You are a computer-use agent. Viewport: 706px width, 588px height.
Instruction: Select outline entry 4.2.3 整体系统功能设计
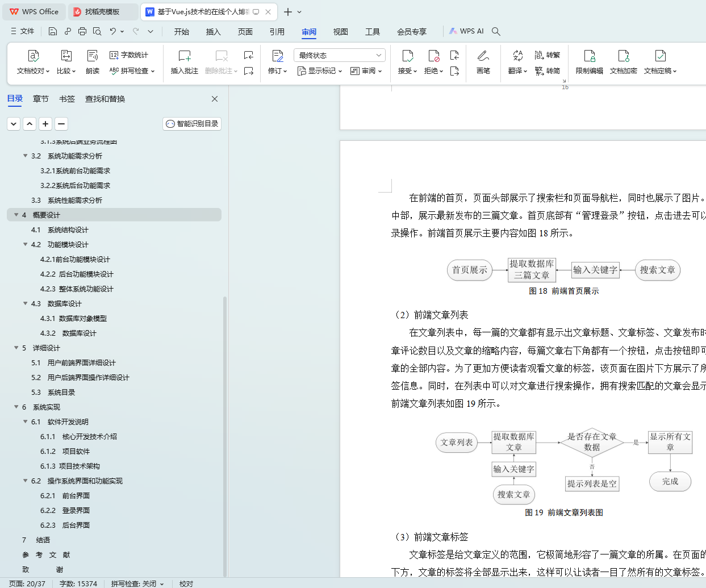[x=77, y=289]
